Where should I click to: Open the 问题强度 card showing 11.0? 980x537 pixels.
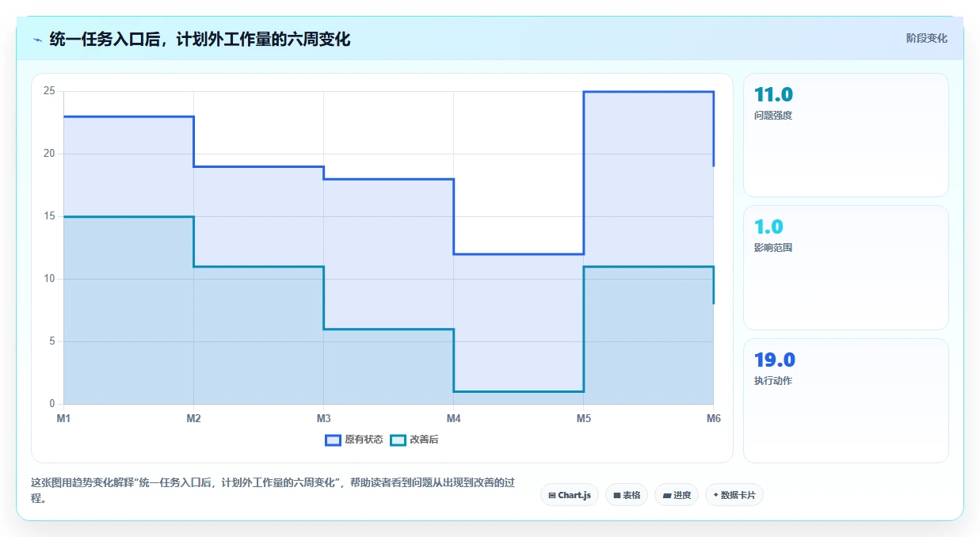845,135
